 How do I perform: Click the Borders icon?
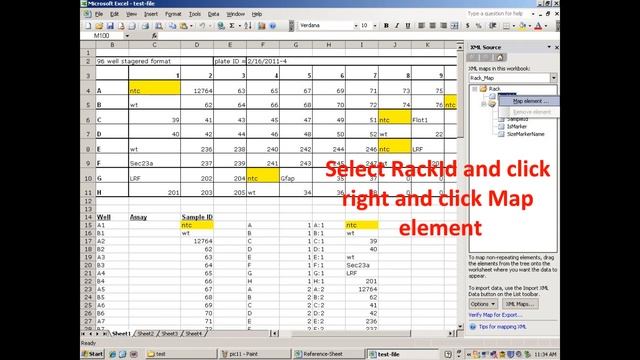[506, 26]
